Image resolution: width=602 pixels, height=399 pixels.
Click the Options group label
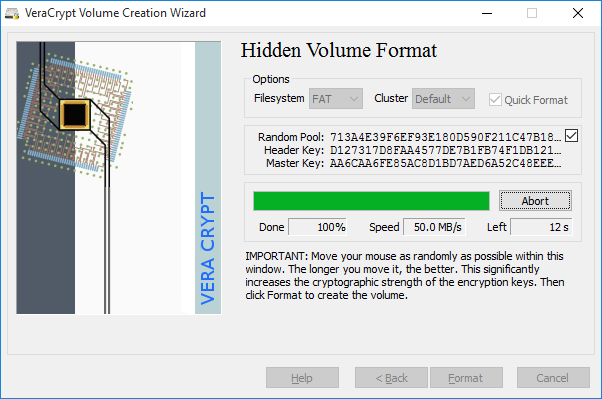click(x=271, y=79)
